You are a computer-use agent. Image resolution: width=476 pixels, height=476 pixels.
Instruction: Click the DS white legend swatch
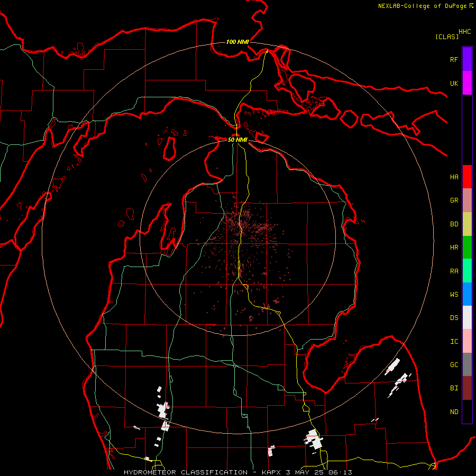click(x=467, y=317)
